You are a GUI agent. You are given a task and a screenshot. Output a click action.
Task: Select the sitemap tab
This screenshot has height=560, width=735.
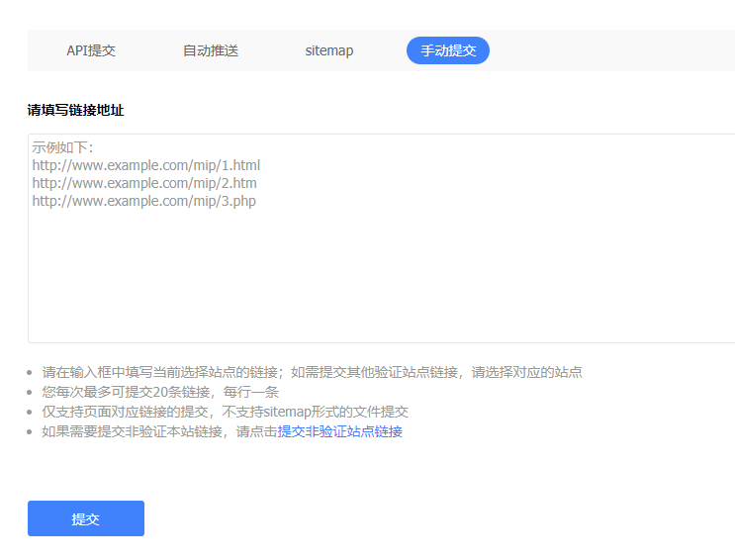329,50
